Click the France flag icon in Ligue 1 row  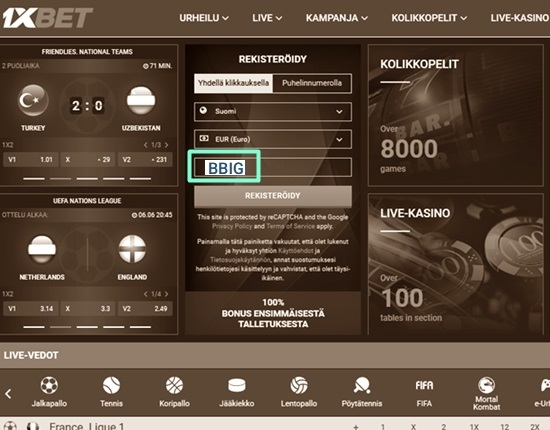pos(33,426)
